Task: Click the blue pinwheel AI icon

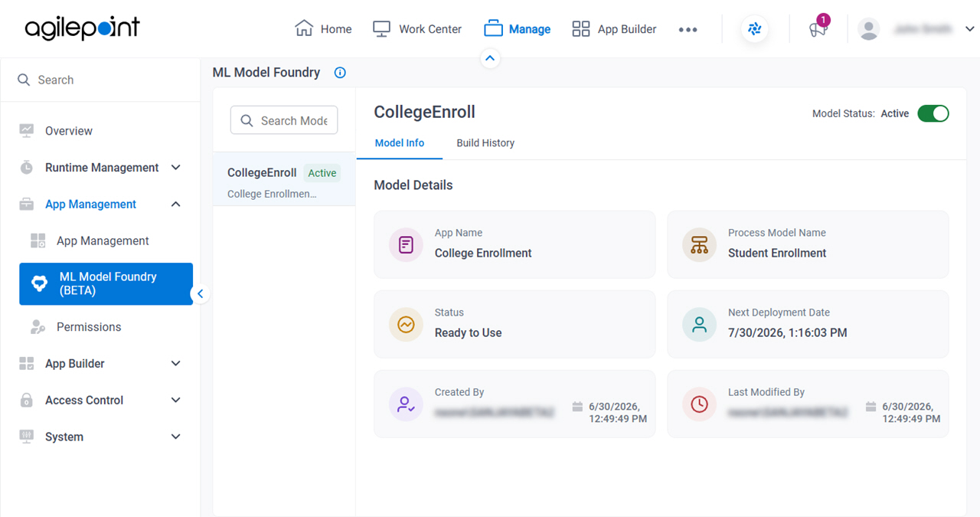Action: pyautogui.click(x=755, y=29)
